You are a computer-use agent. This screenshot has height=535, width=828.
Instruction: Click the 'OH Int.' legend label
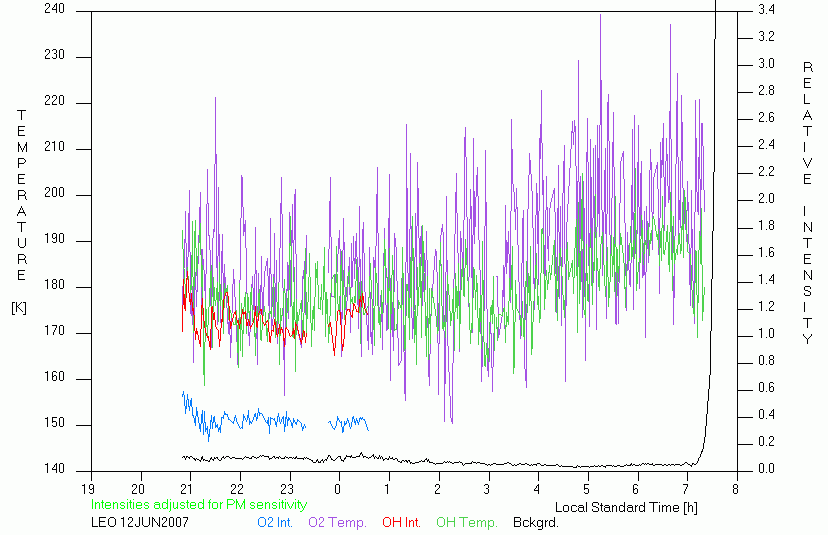[x=401, y=523]
